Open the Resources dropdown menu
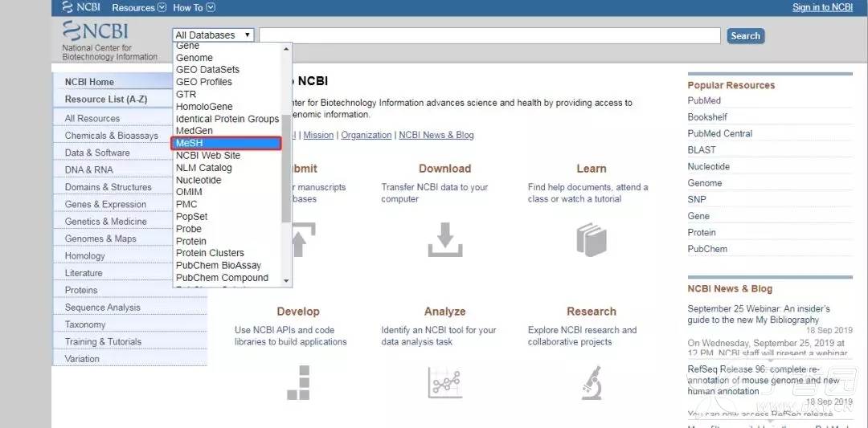 [139, 8]
